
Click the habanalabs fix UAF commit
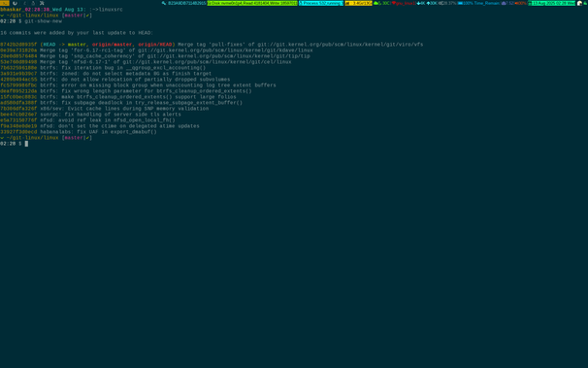[x=79, y=132]
